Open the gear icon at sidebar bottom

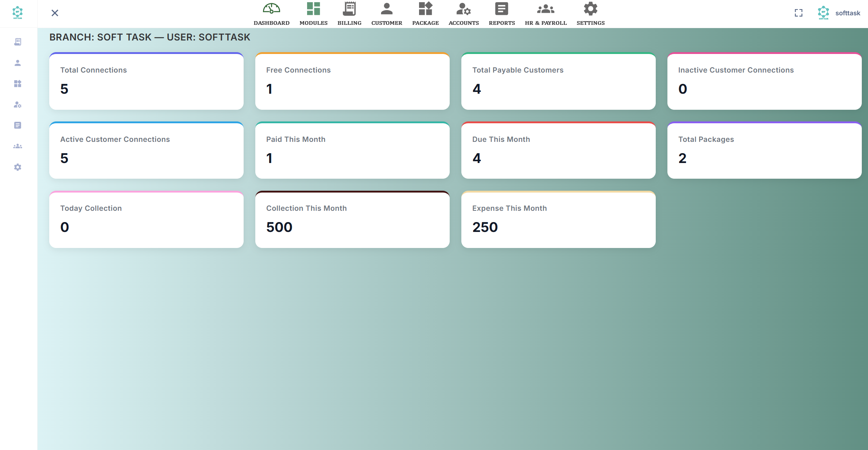18,167
